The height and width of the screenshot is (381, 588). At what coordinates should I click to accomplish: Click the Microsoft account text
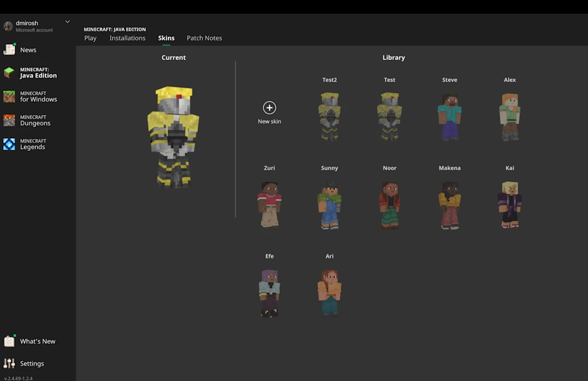34,30
